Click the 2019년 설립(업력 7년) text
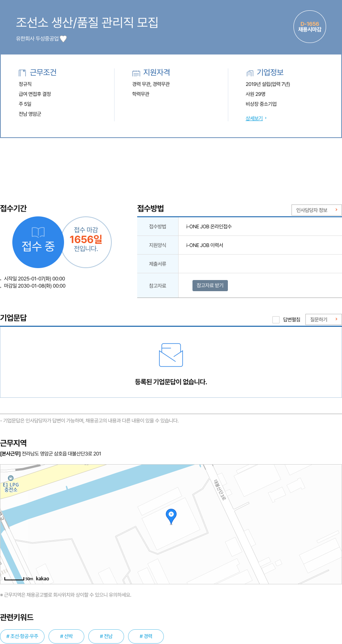342x644 pixels. pyautogui.click(x=268, y=84)
